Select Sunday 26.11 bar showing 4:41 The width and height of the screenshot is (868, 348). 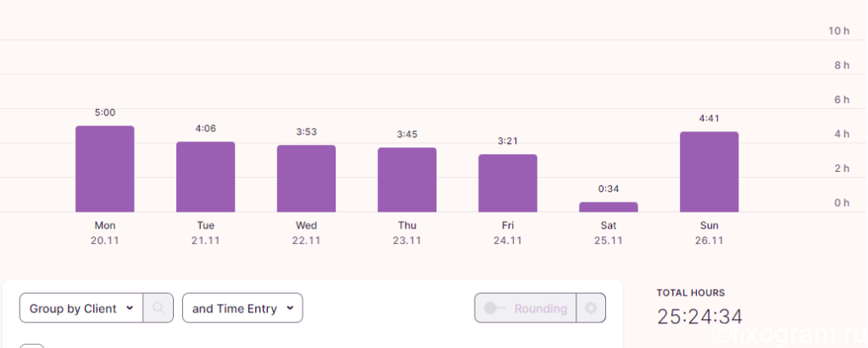(x=709, y=172)
